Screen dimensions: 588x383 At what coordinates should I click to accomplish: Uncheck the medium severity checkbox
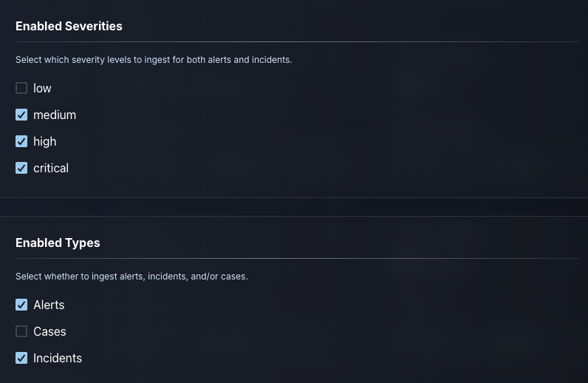pos(21,115)
